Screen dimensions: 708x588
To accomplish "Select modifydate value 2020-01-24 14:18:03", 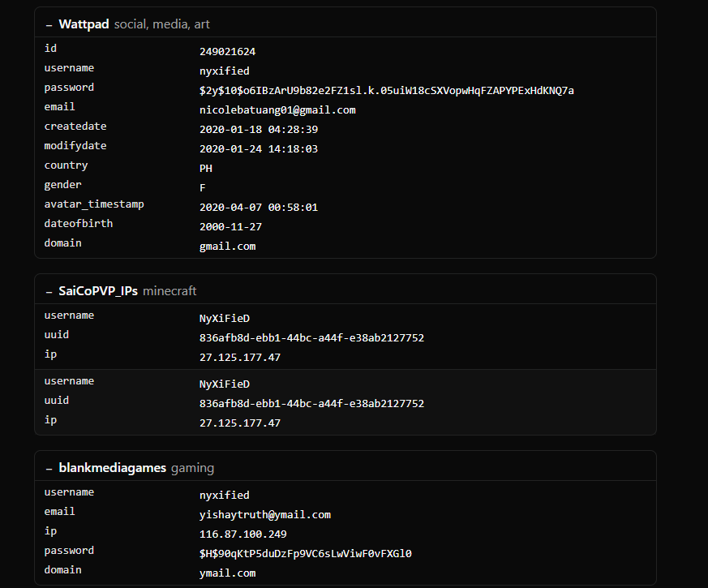I will [259, 149].
